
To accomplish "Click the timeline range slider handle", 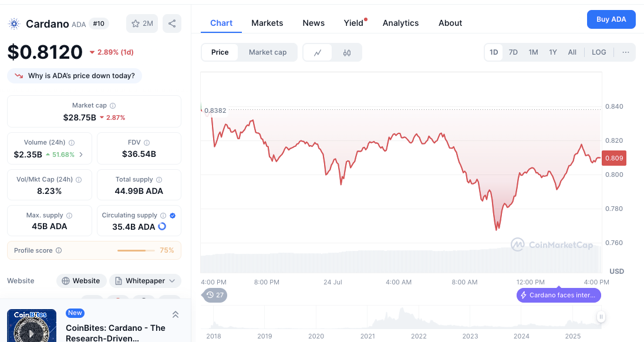I will pos(601,317).
